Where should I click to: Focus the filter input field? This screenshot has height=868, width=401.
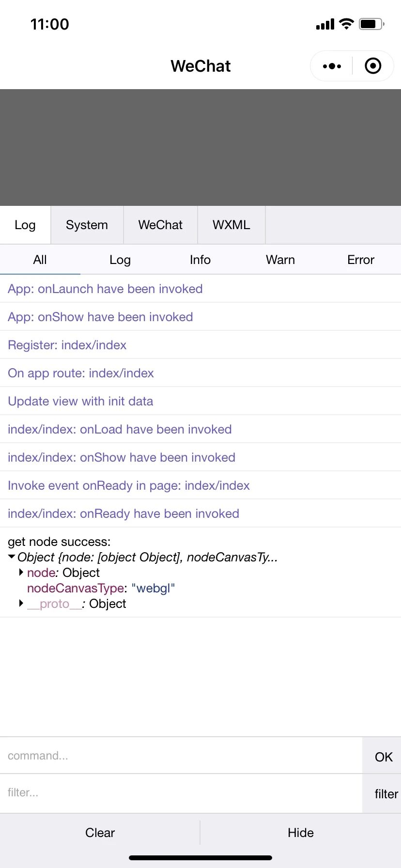pyautogui.click(x=181, y=793)
